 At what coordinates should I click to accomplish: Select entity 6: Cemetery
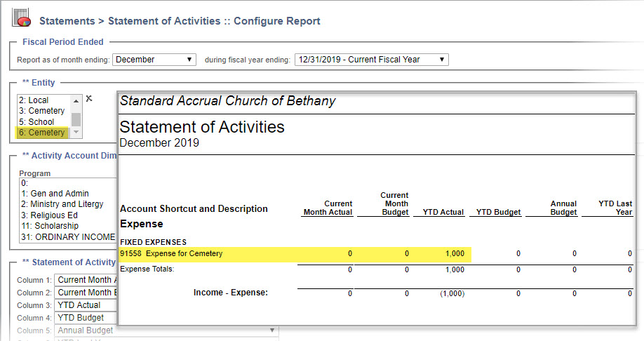click(43, 133)
